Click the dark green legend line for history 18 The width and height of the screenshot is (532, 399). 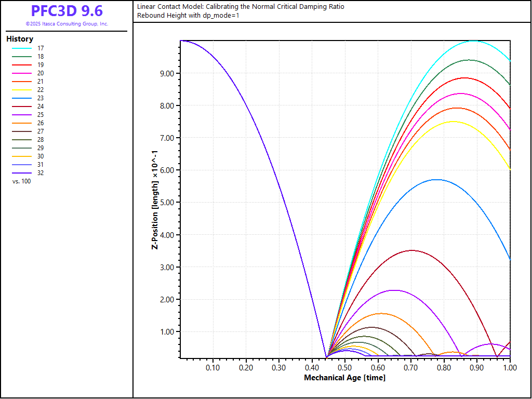(21, 57)
